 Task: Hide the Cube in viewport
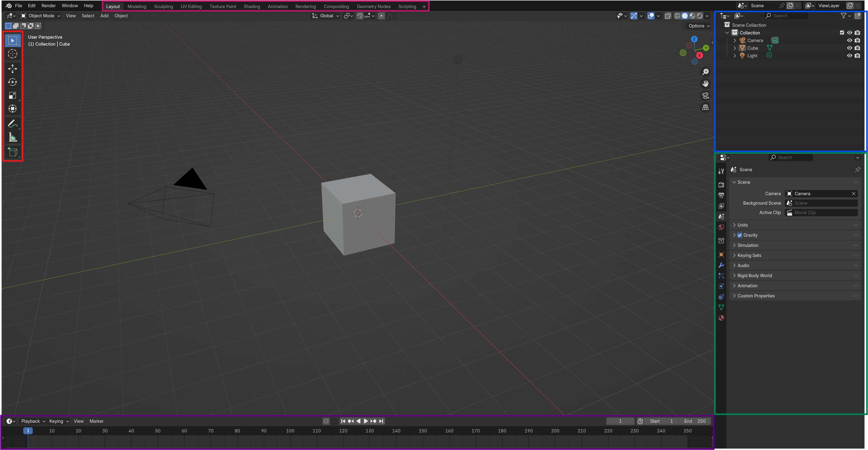[850, 48]
